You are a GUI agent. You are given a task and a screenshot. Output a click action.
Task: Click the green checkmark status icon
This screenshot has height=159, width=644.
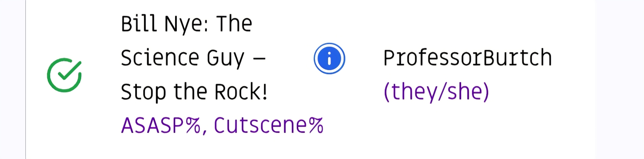(x=64, y=75)
